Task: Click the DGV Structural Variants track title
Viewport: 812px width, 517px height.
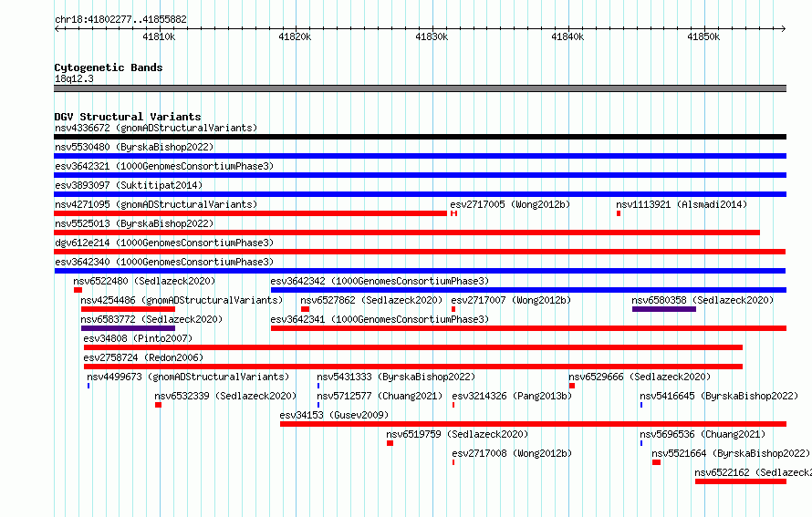Action: tap(128, 117)
